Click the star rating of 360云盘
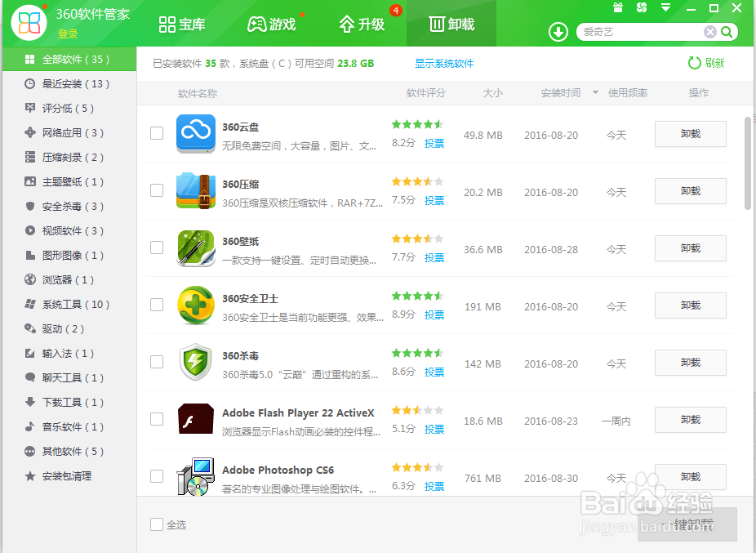The width and height of the screenshot is (756, 553). [x=417, y=124]
